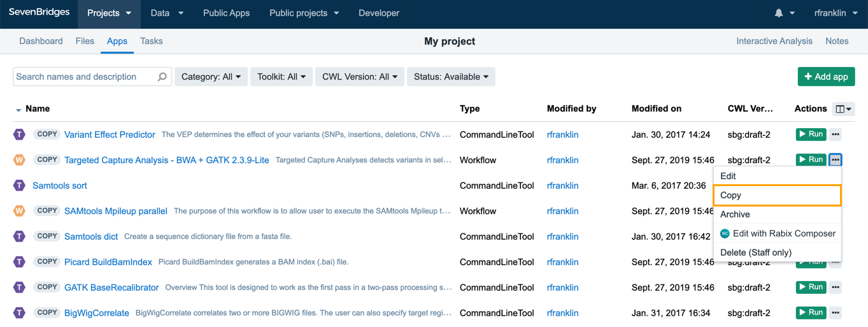Viewport: 868px width, 327px height.
Task: Click the Add app button
Action: (x=826, y=76)
